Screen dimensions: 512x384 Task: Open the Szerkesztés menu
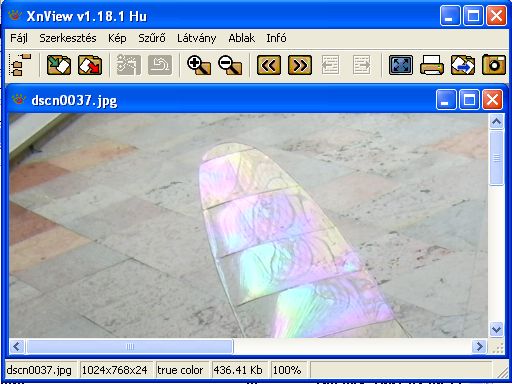[68, 38]
